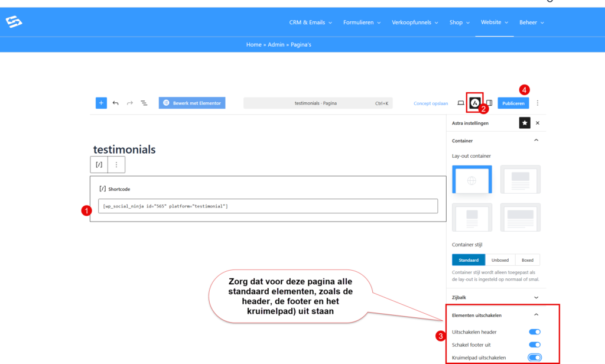The height and width of the screenshot is (364, 605).
Task: Open the three-dot options menu in toolbar
Action: point(538,103)
